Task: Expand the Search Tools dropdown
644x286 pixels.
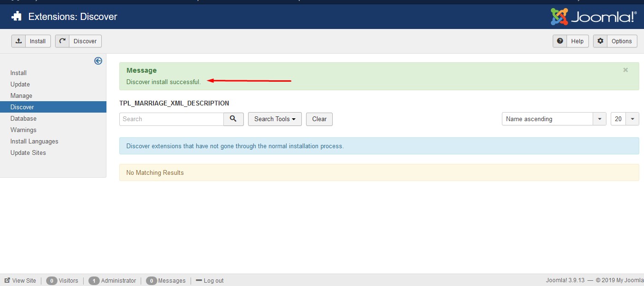Action: (275, 119)
